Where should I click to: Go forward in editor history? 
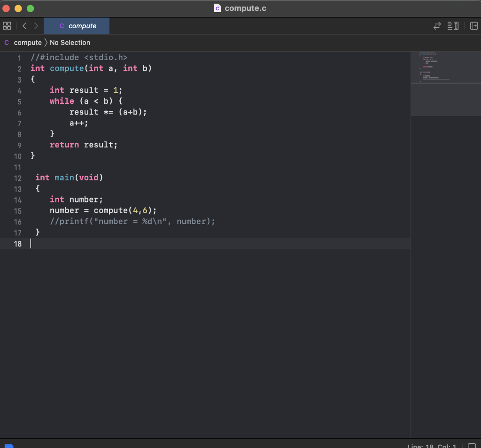[x=36, y=26]
